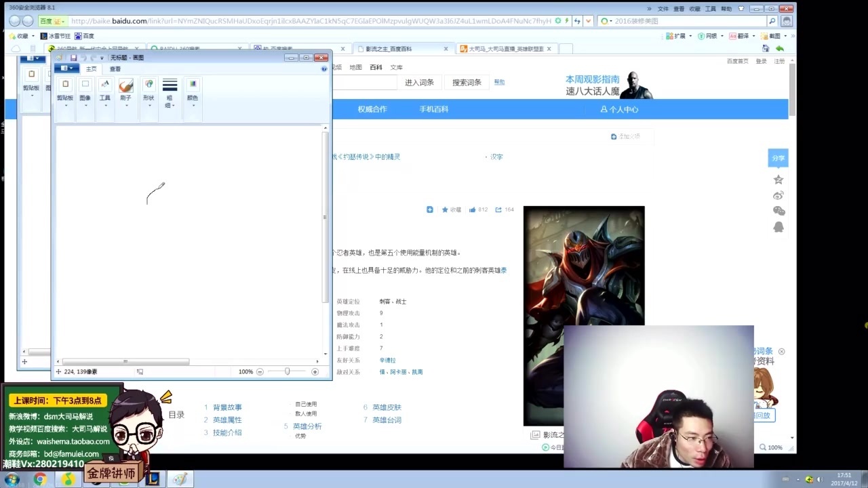
Task: Open Chrome from the taskbar
Action: click(x=40, y=479)
